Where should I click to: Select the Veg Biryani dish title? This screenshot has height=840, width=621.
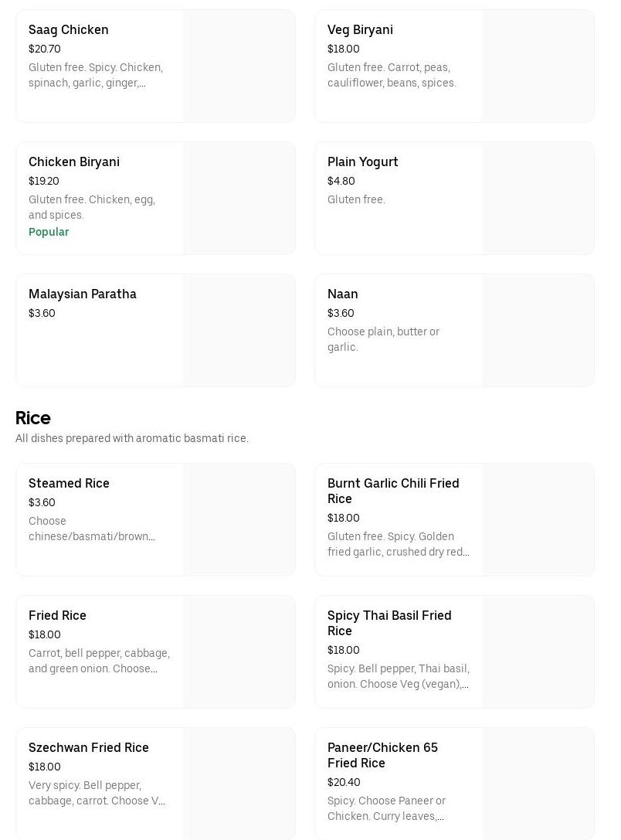pyautogui.click(x=360, y=29)
